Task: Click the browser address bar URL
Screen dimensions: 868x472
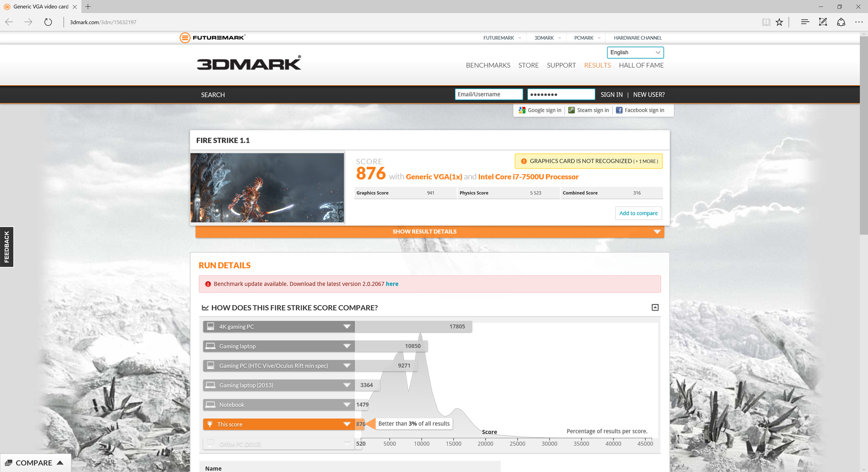Action: tap(103, 22)
